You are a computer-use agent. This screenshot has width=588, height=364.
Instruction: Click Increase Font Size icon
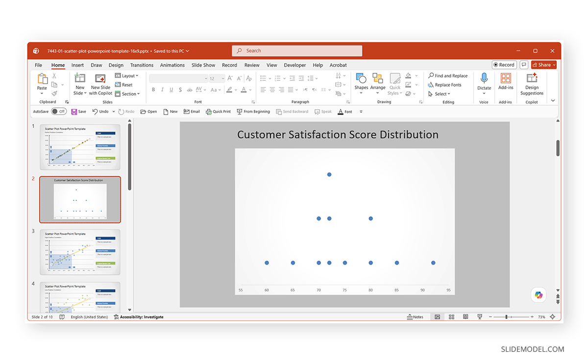click(231, 78)
